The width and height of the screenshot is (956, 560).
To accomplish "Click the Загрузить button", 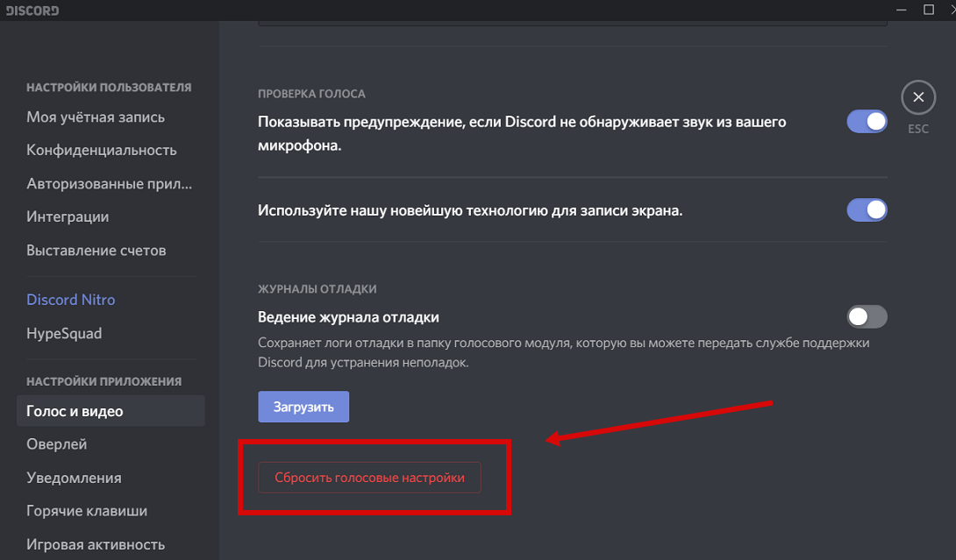I will [x=303, y=407].
